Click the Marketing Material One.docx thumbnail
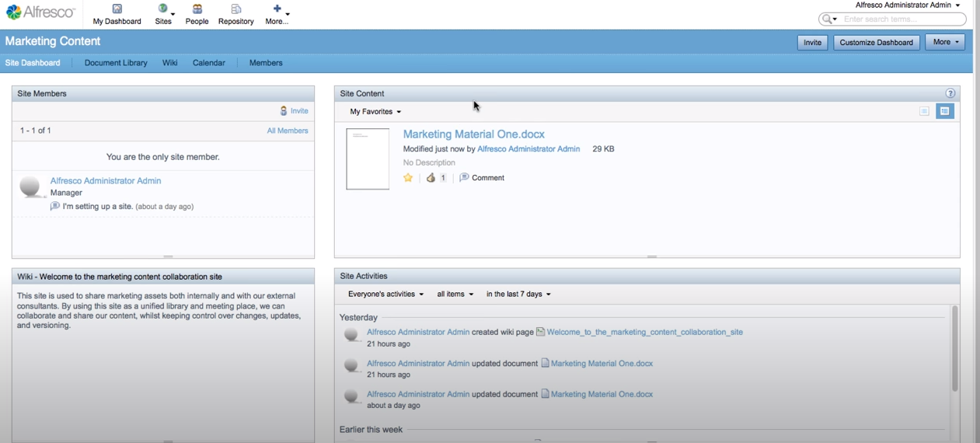This screenshot has width=980, height=443. 368,159
